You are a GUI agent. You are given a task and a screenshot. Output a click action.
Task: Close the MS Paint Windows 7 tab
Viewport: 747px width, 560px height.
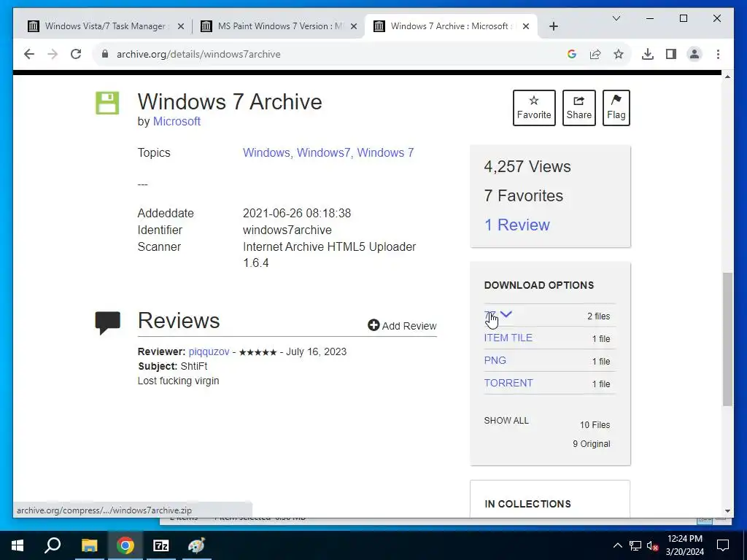click(x=354, y=26)
